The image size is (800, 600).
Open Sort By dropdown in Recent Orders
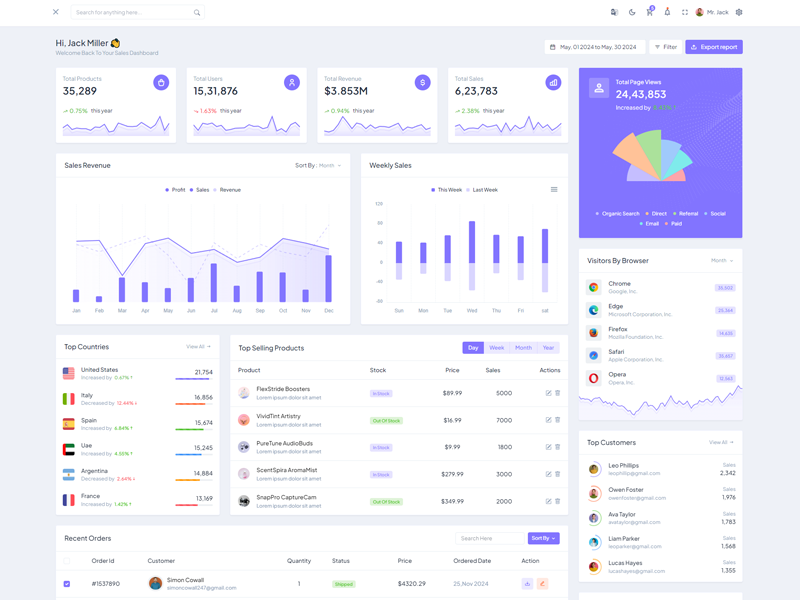point(543,538)
